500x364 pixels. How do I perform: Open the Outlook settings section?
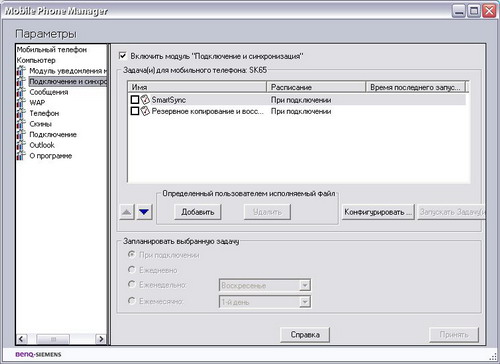(42, 145)
